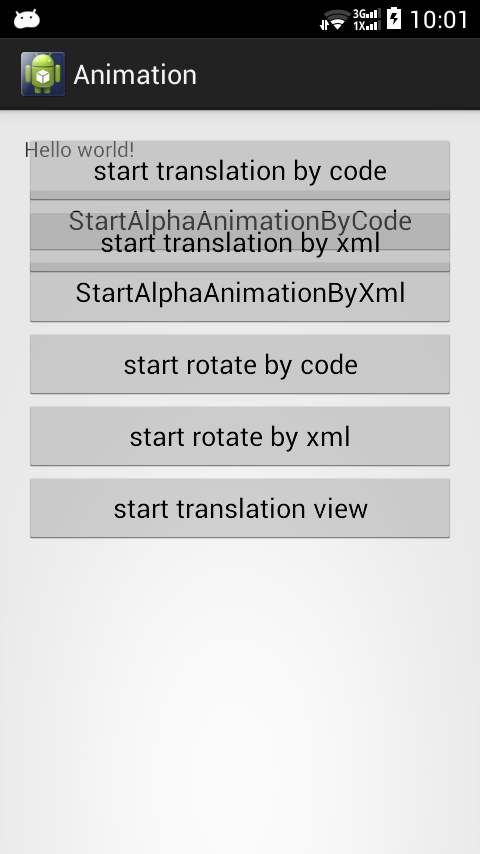
Task: Tap the 1X network signal bars
Action: (x=367, y=25)
